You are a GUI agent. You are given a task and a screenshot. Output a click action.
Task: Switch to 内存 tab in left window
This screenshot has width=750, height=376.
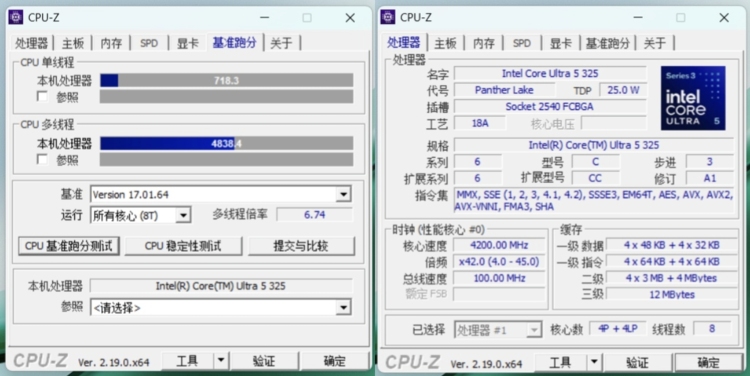point(111,44)
